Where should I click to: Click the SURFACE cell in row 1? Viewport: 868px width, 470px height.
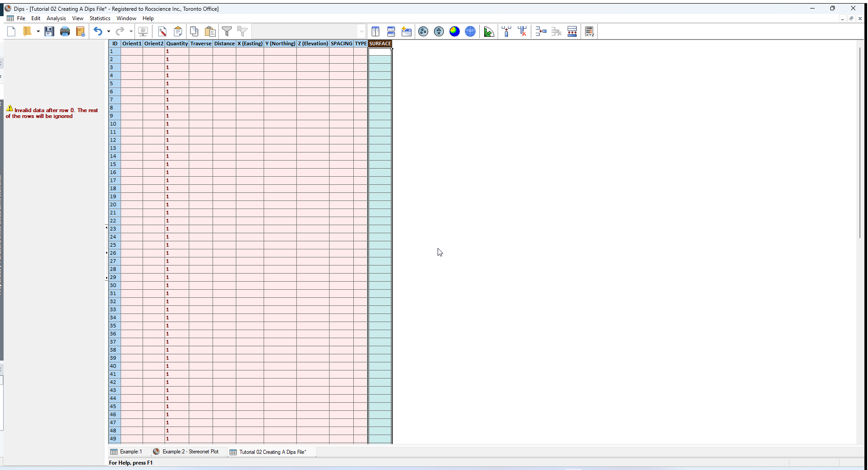[380, 52]
